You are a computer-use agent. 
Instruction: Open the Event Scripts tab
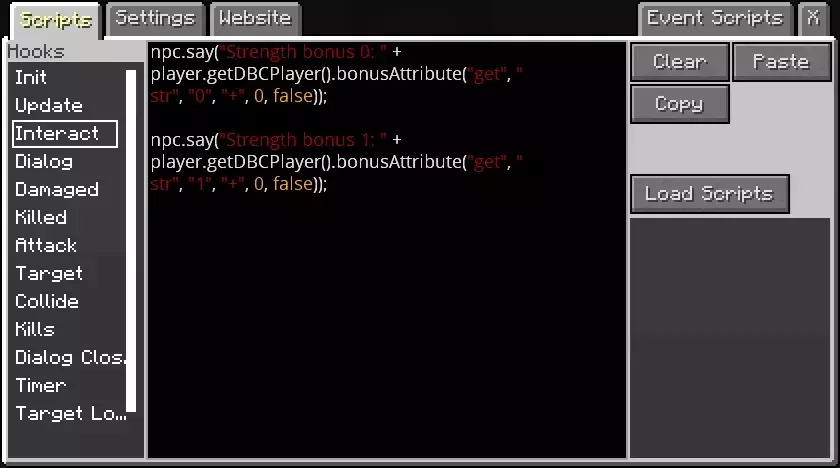click(715, 19)
